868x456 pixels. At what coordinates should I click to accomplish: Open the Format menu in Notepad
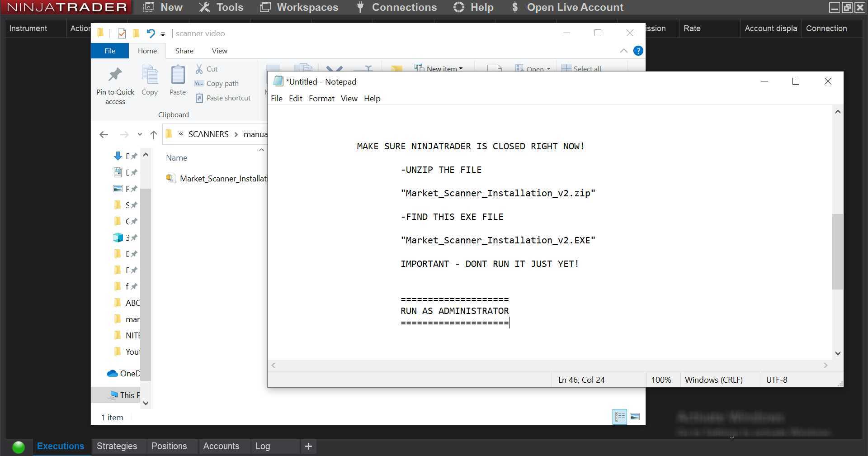coord(321,98)
